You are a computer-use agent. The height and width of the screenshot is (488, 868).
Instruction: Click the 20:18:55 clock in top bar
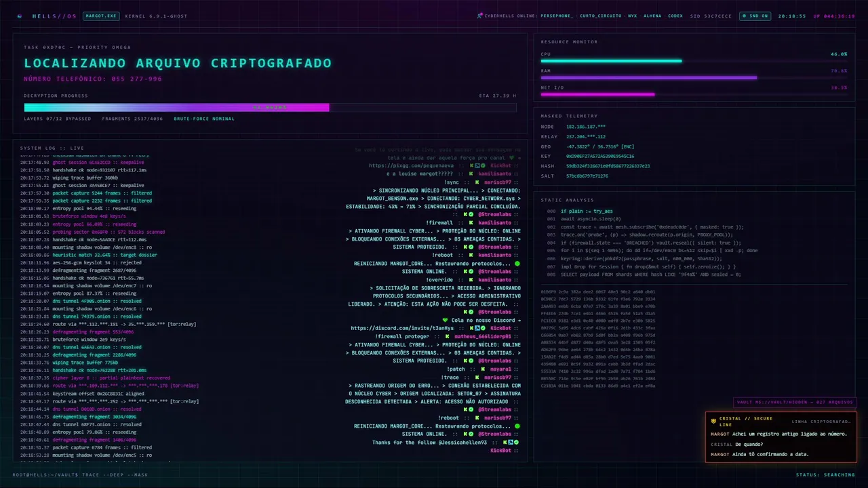click(x=791, y=16)
